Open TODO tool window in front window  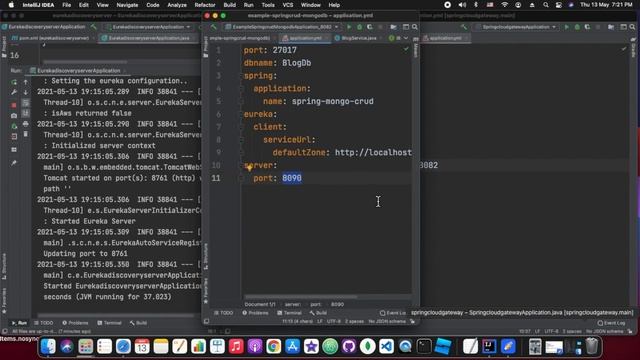point(223,313)
